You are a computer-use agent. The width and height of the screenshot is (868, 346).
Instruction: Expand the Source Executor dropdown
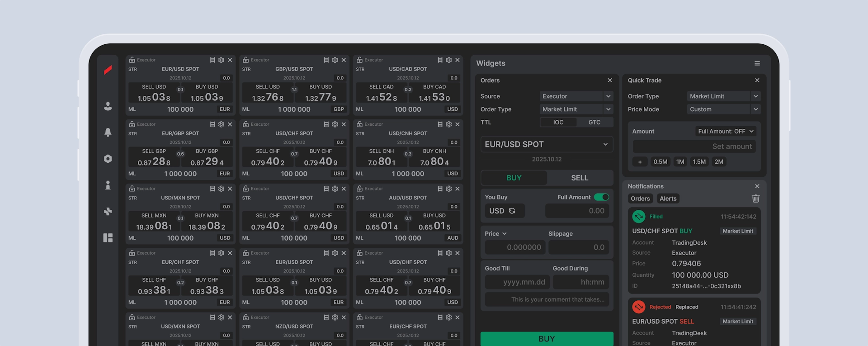[576, 96]
